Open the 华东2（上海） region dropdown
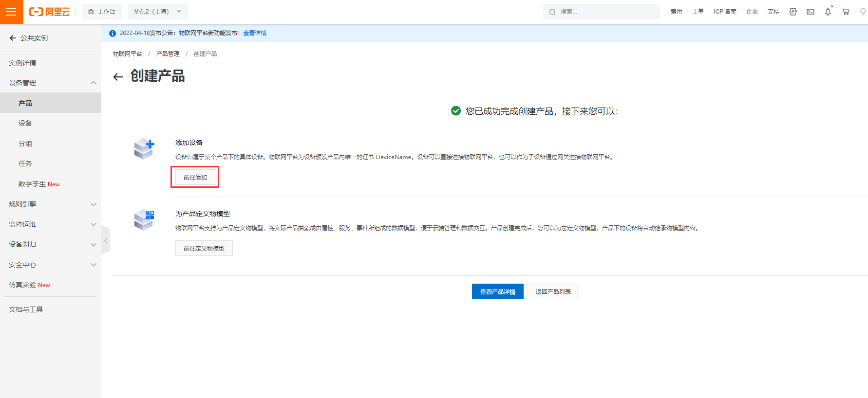This screenshot has width=868, height=398. click(157, 12)
